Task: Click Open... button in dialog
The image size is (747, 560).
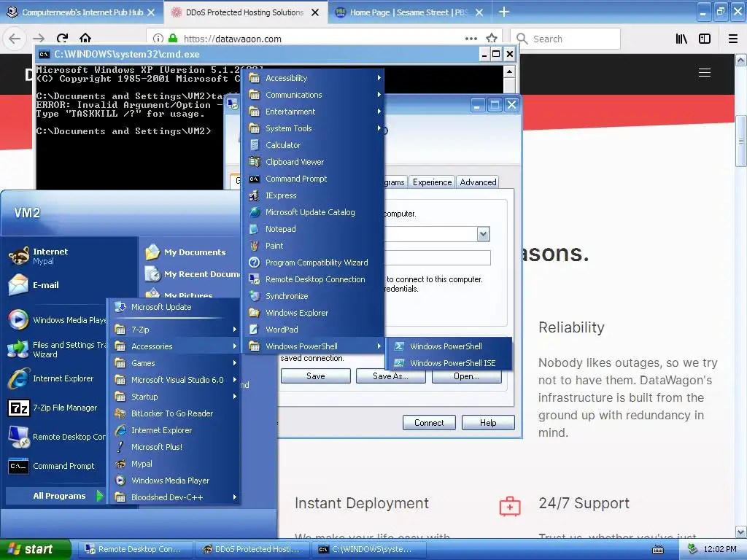Action: point(466,376)
